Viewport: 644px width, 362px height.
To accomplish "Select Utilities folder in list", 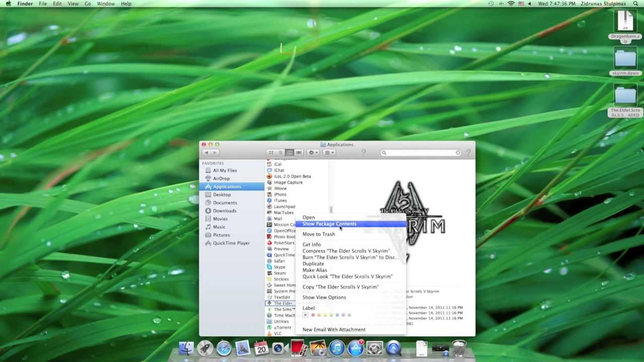I will pos(278,321).
